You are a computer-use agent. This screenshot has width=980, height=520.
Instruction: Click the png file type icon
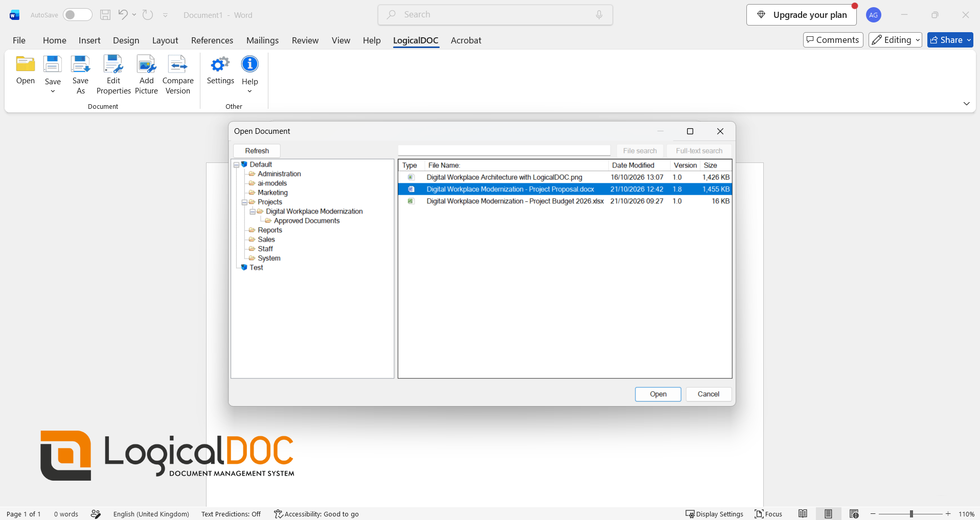point(411,177)
